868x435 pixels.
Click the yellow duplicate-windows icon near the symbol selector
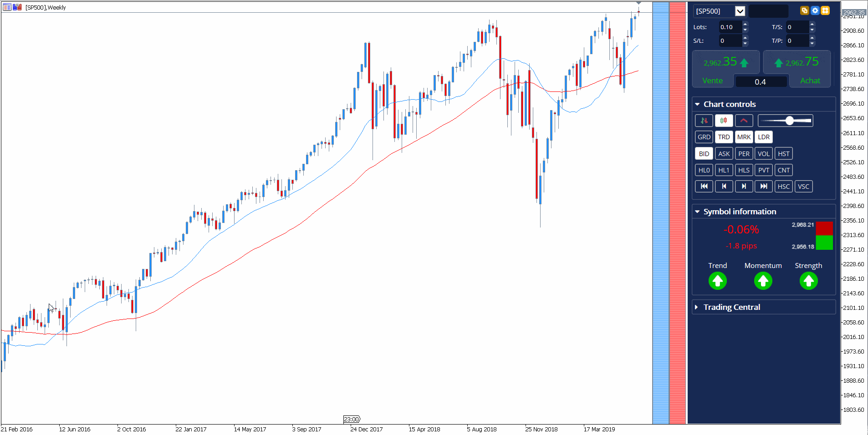(x=804, y=10)
